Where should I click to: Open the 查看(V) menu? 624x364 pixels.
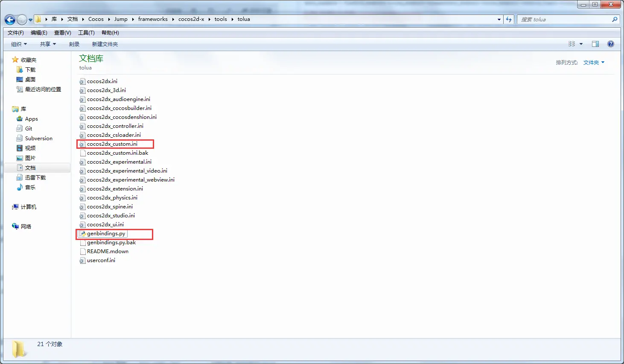click(x=63, y=33)
